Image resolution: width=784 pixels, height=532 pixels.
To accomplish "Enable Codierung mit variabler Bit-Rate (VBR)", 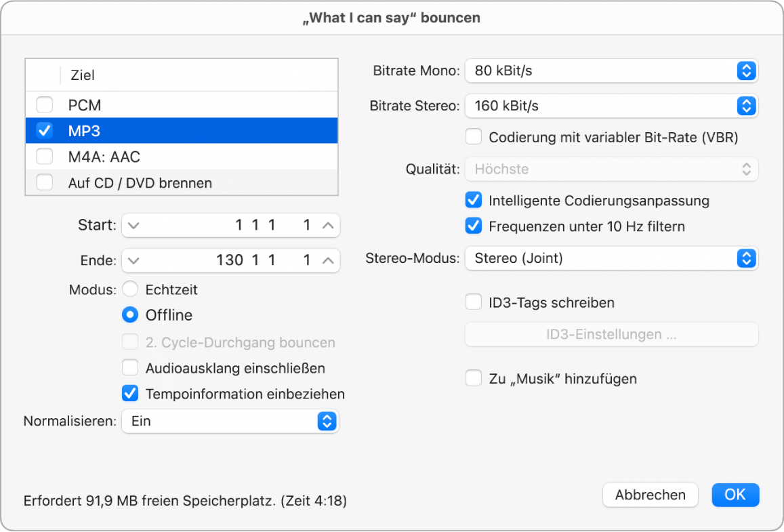I will pos(473,136).
